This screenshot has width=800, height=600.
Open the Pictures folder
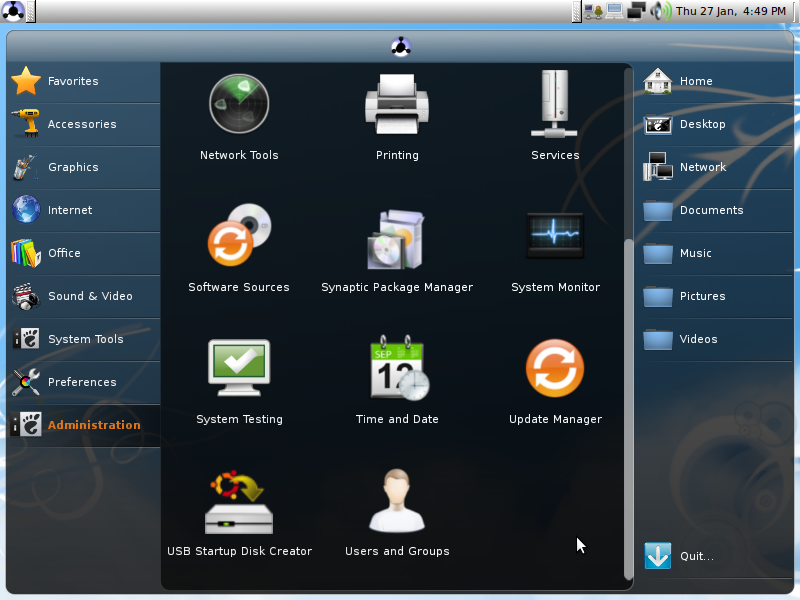[x=714, y=296]
